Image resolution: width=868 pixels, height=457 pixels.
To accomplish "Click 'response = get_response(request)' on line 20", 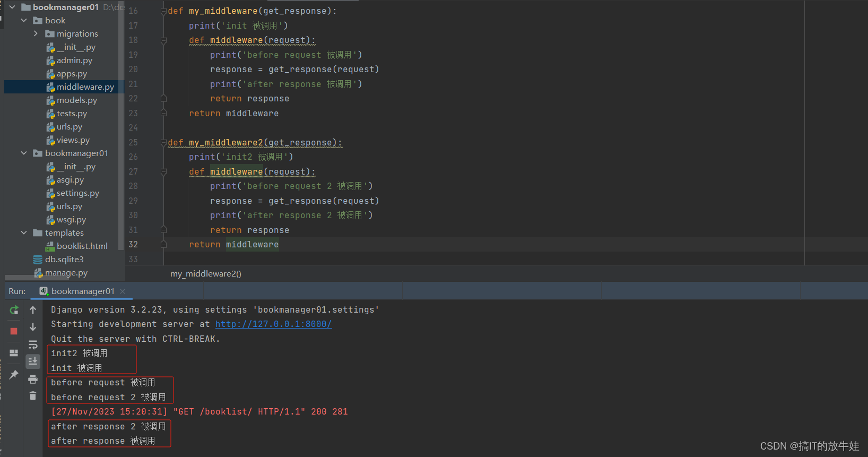I will tap(294, 70).
